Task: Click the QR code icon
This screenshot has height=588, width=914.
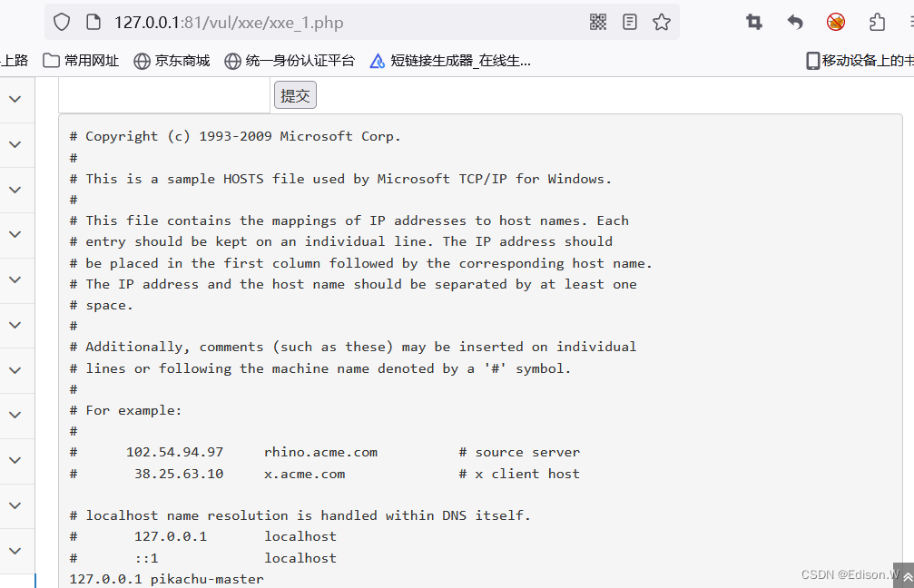Action: coord(598,22)
